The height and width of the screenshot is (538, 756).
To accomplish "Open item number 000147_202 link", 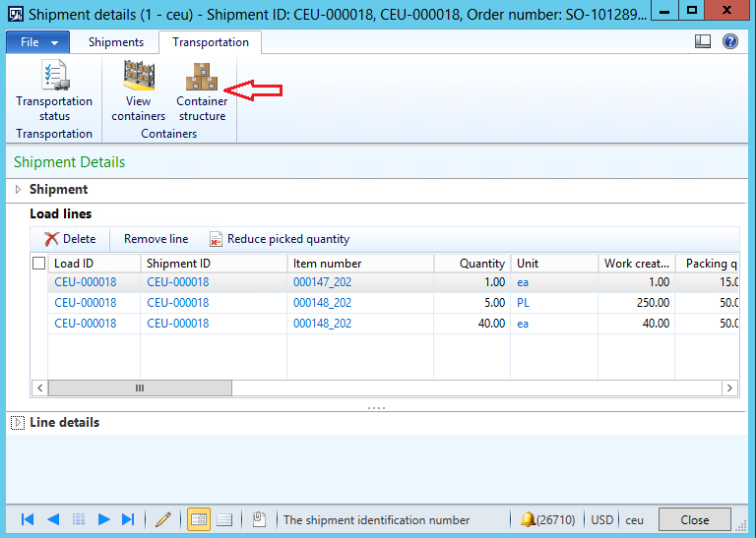I will [322, 282].
